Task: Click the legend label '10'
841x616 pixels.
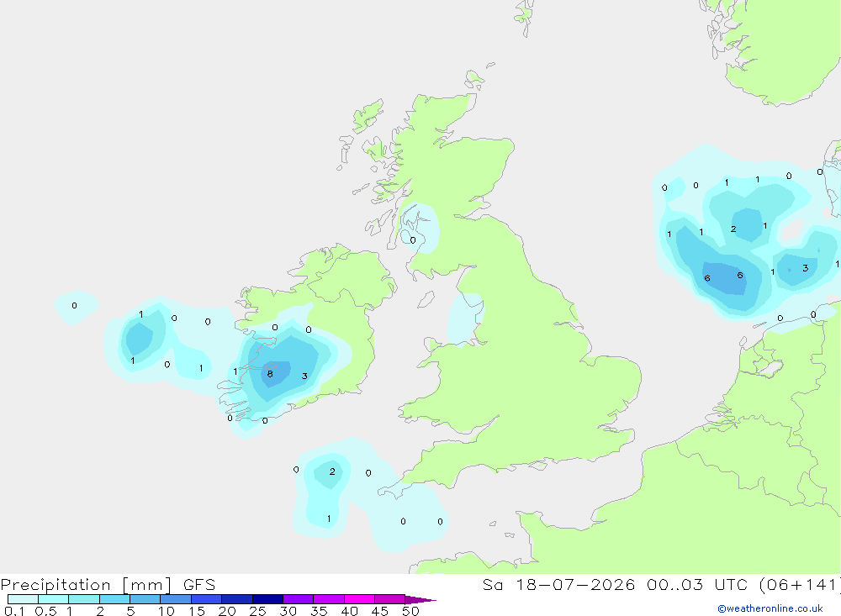Action: (167, 611)
